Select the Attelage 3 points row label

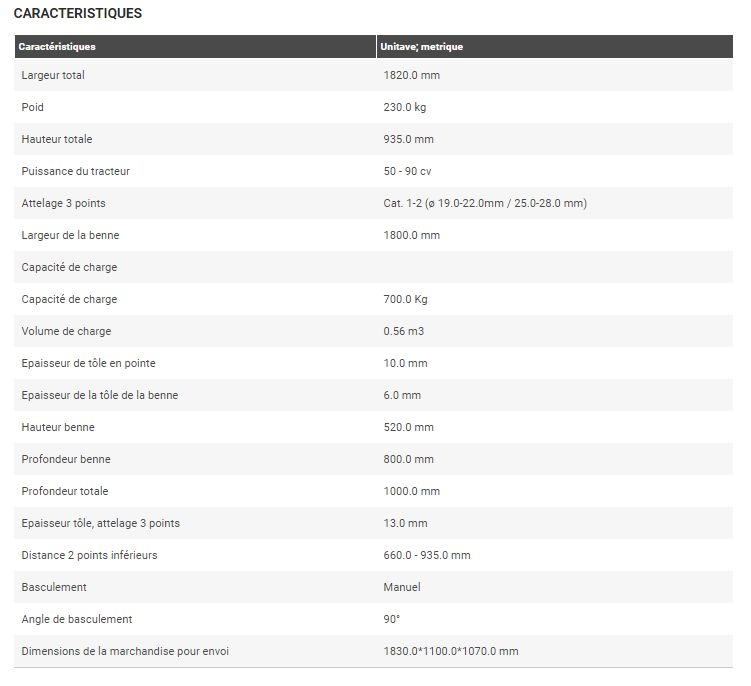63,203
